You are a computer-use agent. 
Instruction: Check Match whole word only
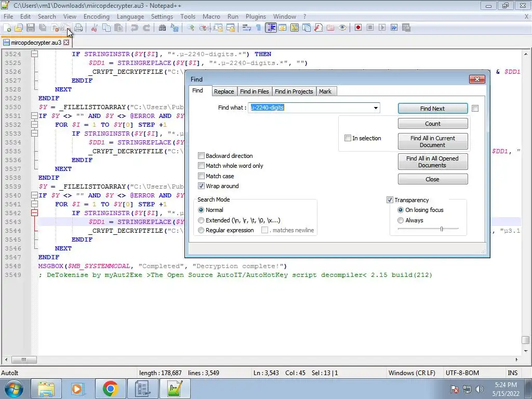tap(201, 166)
